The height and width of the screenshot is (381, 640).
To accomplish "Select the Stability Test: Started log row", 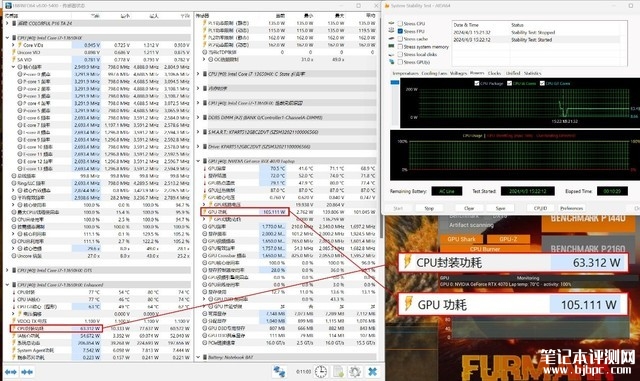I will (x=536, y=40).
